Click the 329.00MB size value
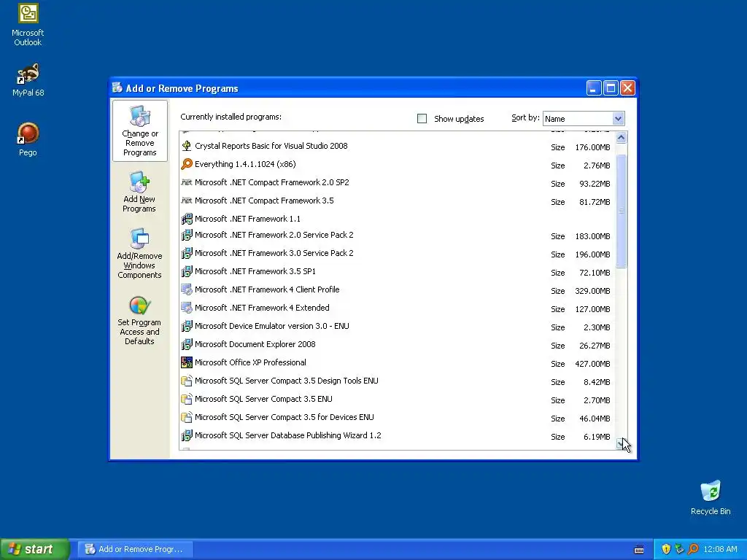This screenshot has height=560, width=747. 592,291
